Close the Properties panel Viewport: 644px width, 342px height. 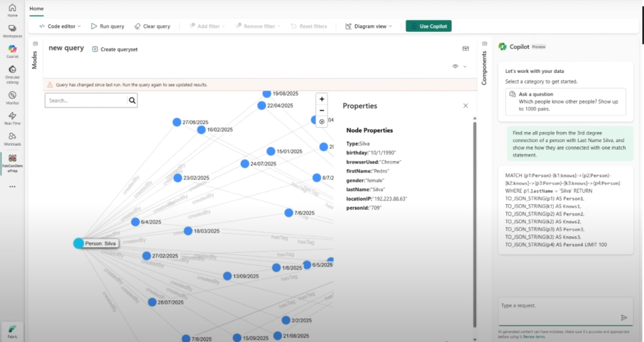point(465,106)
